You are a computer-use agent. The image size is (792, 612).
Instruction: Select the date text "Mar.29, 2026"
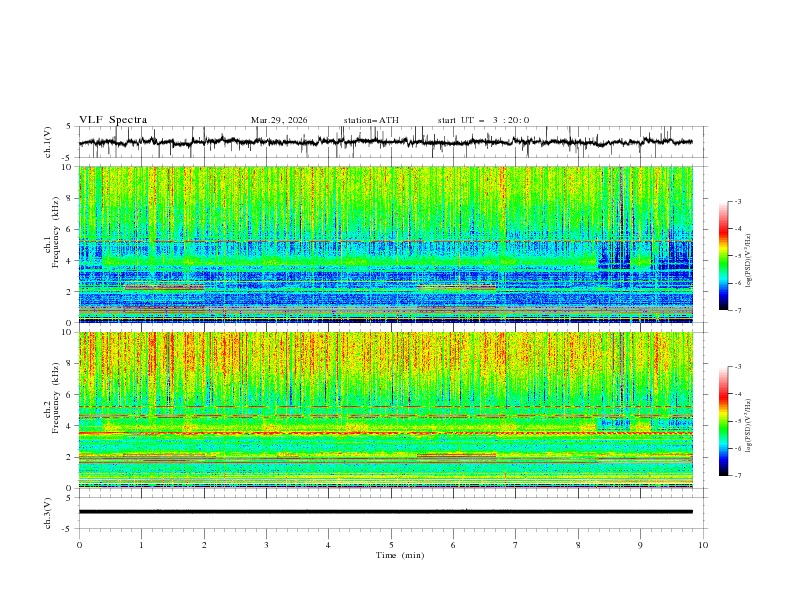coord(279,120)
